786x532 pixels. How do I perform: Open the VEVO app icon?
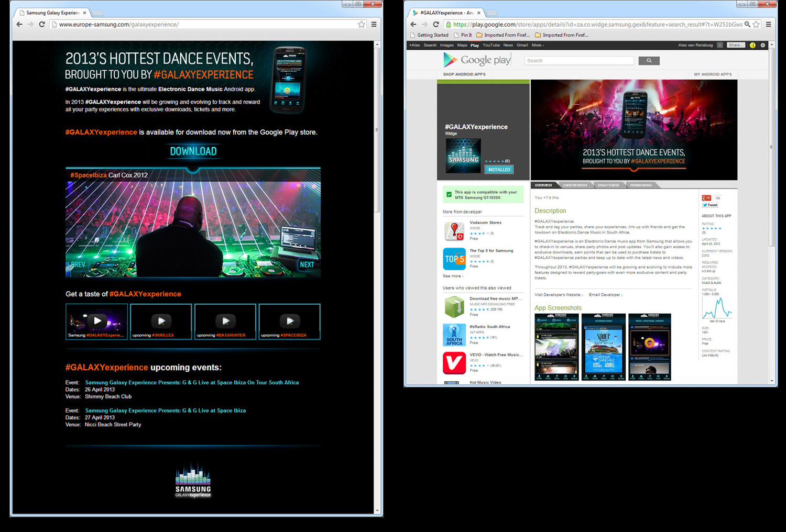(x=454, y=363)
